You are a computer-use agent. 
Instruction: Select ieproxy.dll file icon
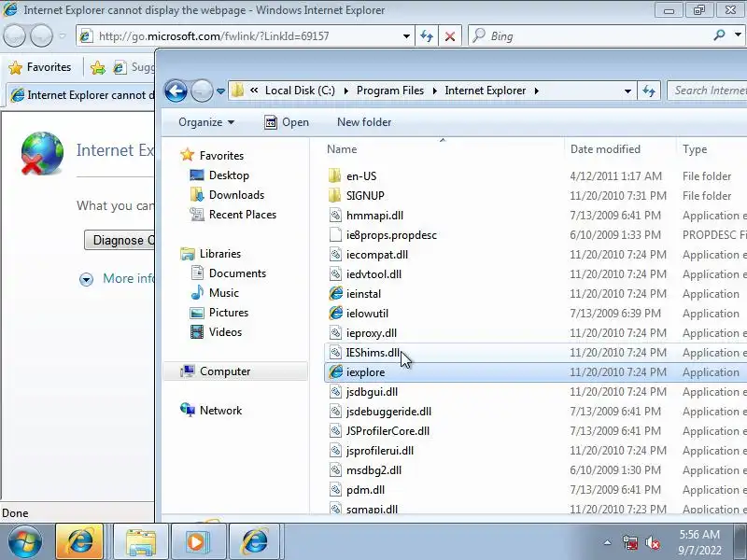tap(335, 333)
